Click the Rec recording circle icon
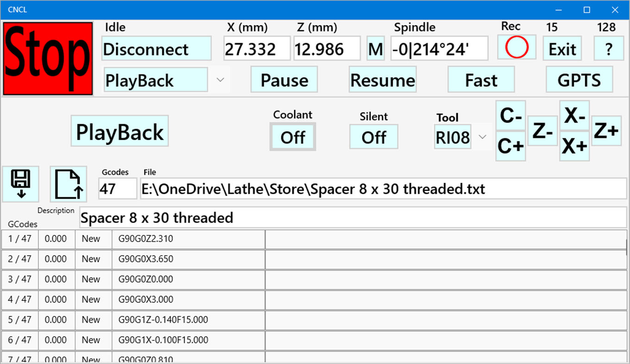 tap(516, 47)
